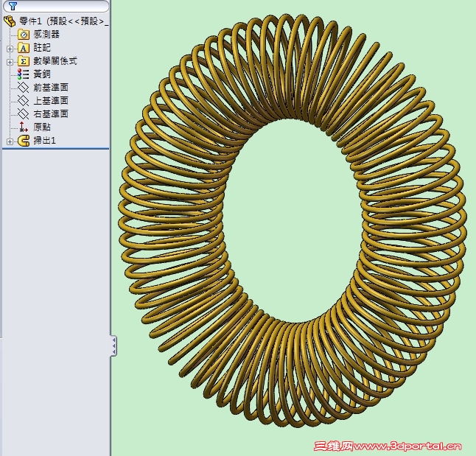The height and width of the screenshot is (456, 476).
Task: Collapse the feature panel using splitter handle
Action: (x=113, y=345)
